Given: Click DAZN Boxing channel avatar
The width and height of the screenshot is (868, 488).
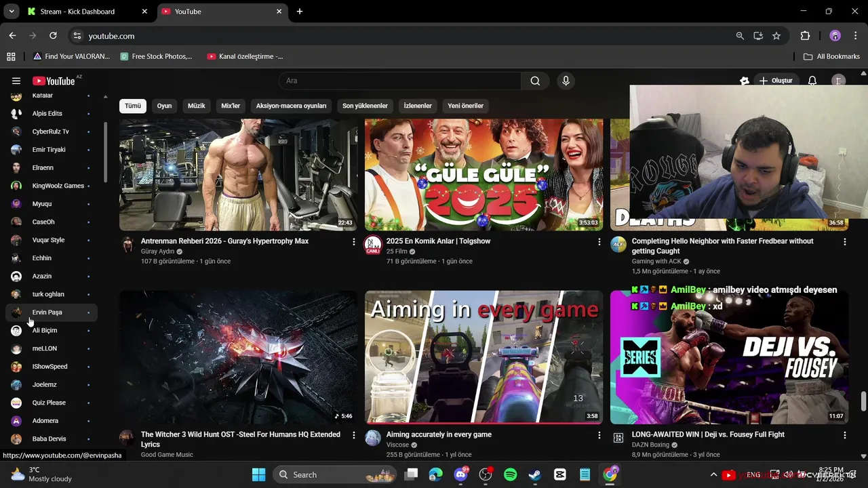Looking at the screenshot, I should pos(618,438).
